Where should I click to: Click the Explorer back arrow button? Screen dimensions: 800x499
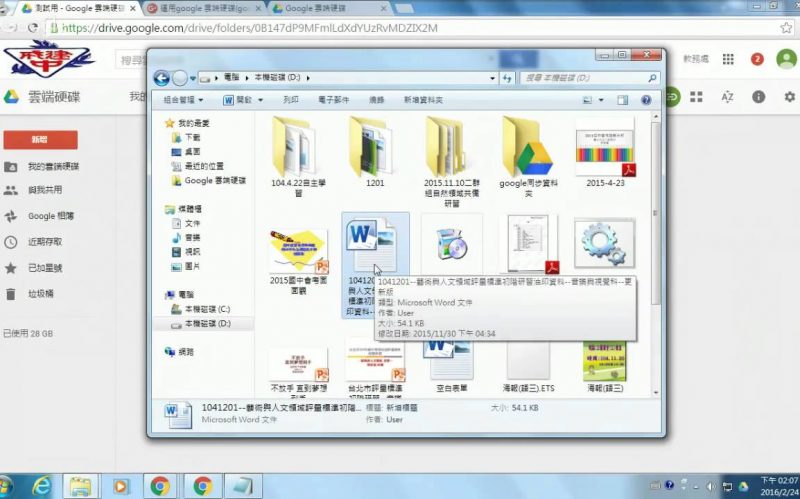pyautogui.click(x=162, y=77)
